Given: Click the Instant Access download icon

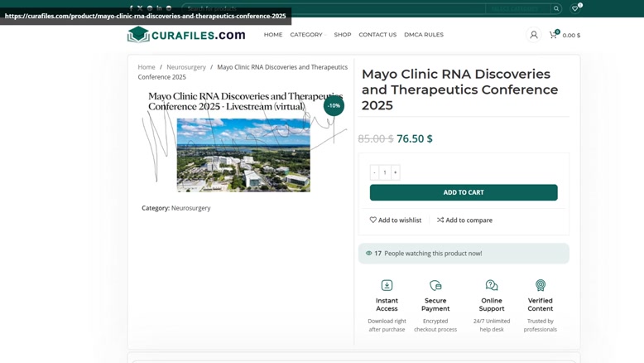Looking at the screenshot, I should point(387,285).
